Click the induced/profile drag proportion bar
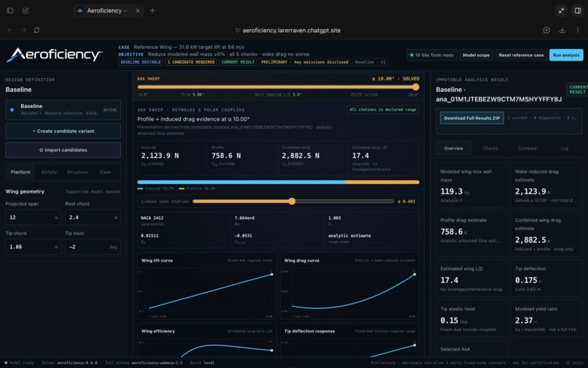The image size is (588, 368). 278,182
